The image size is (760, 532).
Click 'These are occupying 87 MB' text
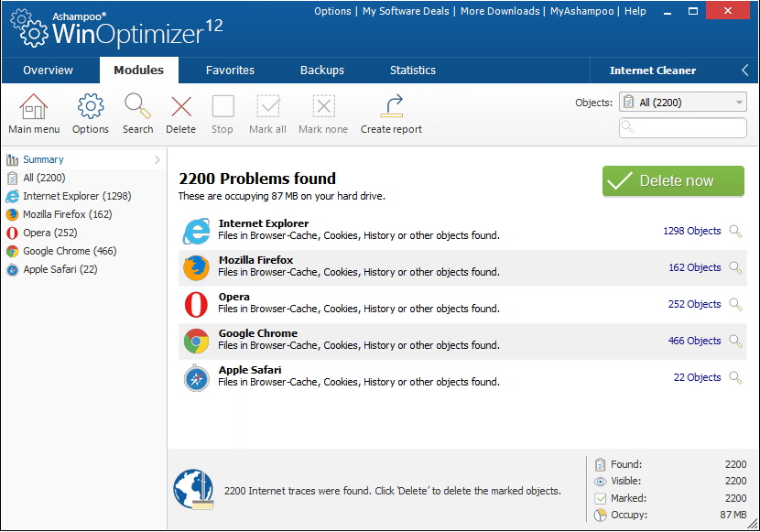coord(282,196)
